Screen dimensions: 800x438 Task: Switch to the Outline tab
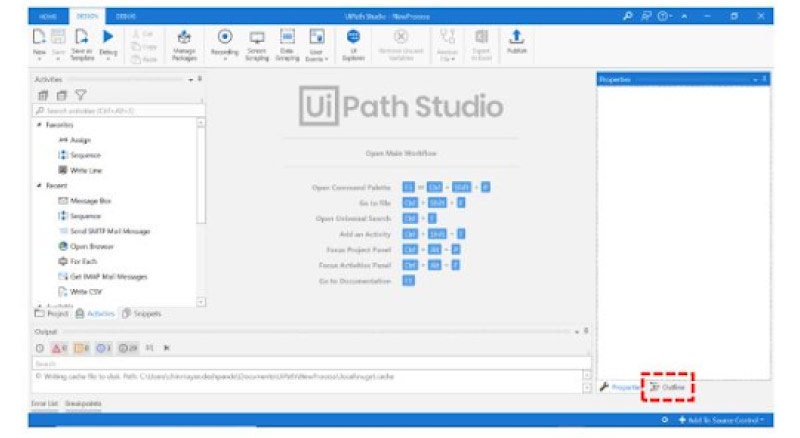click(667, 387)
